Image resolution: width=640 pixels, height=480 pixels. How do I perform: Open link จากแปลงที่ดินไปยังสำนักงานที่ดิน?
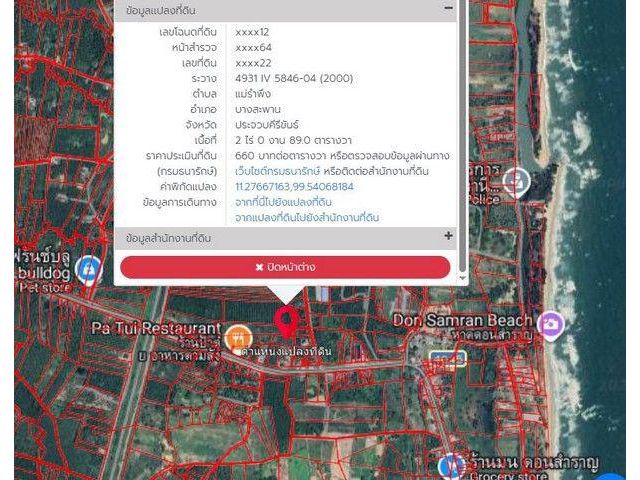(307, 218)
